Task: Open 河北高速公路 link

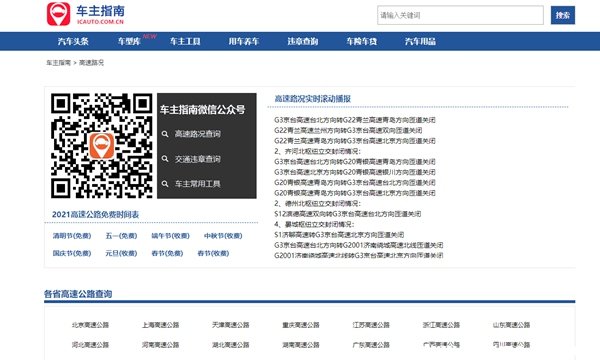Action: tap(90, 345)
